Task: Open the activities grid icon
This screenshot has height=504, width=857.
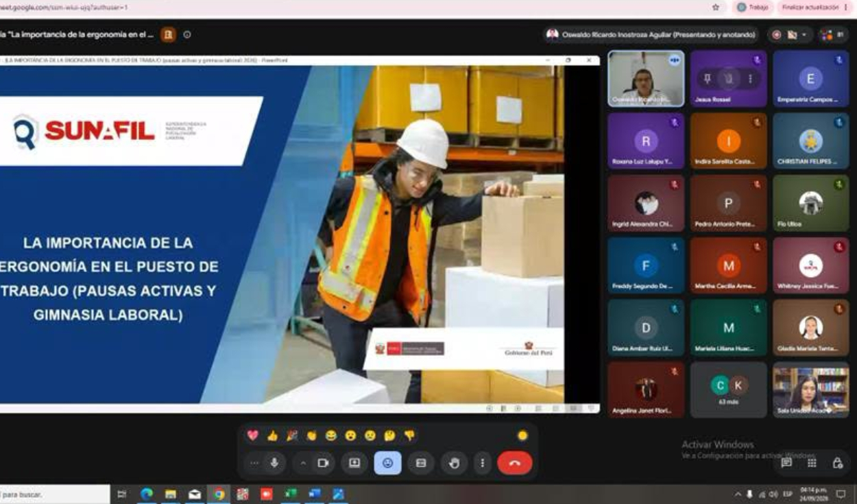Action: tap(812, 463)
